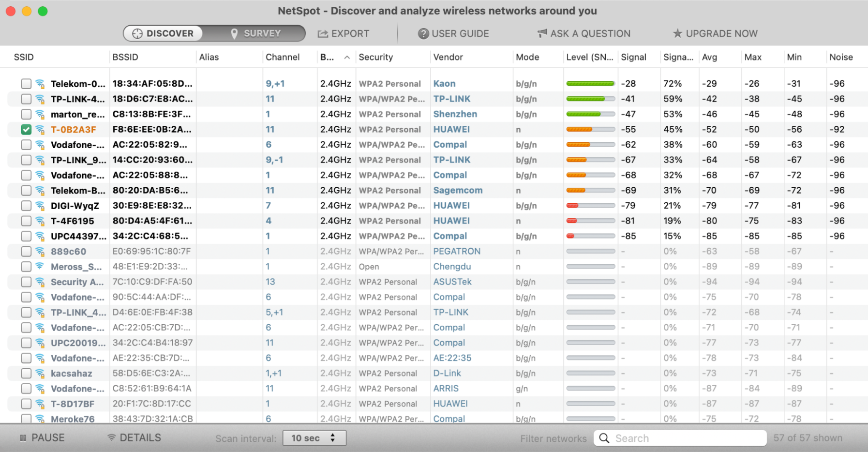Check the T-8D17BF network checkbox
This screenshot has height=452, width=868.
tap(26, 404)
